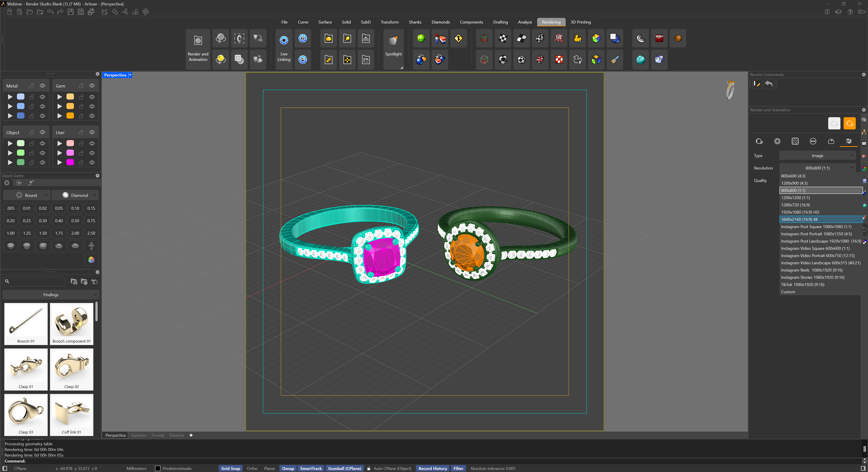Open the Diamond gem material dropdown
Screen dimensions: 868x472
click(75, 195)
